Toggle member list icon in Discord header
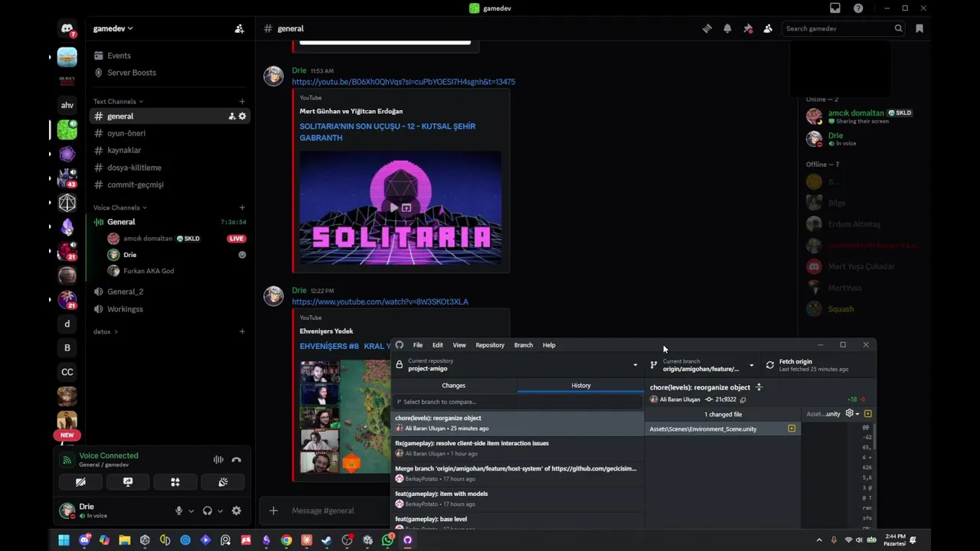This screenshot has width=980, height=551. point(768,28)
